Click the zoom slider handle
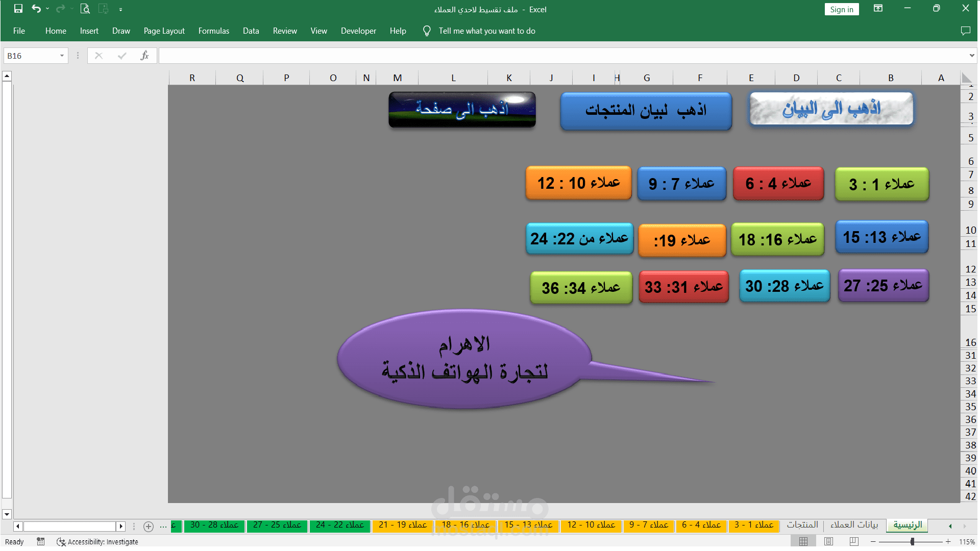 pos(912,541)
